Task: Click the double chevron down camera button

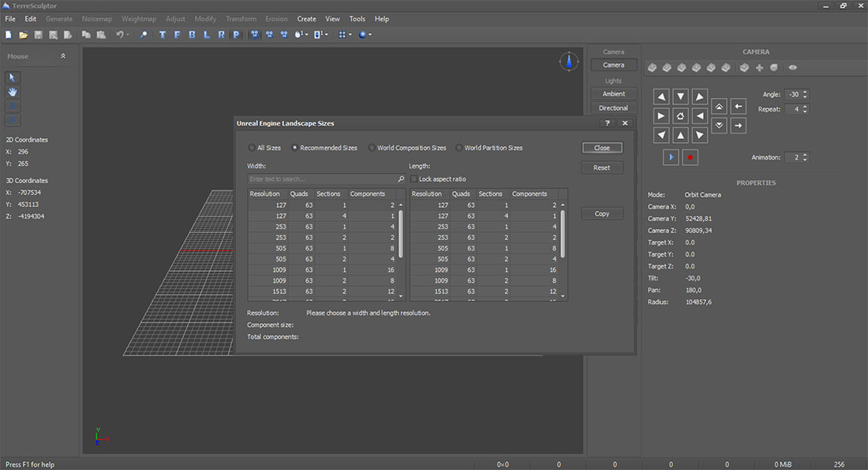Action: pos(719,126)
